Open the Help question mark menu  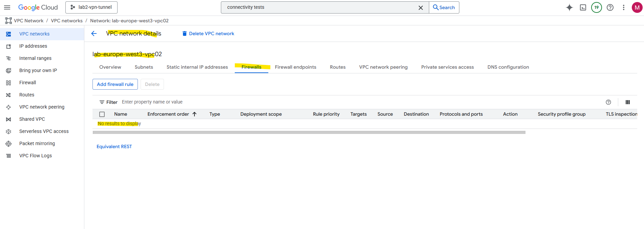tap(610, 7)
